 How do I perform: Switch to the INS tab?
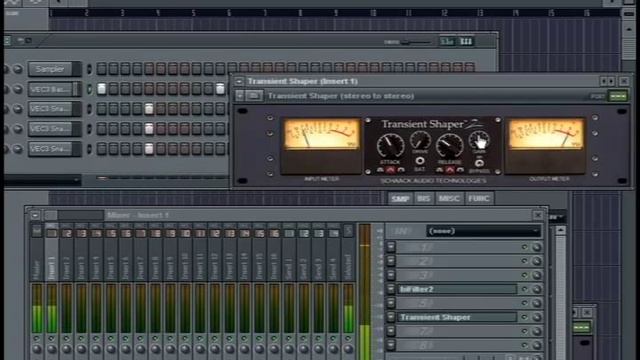click(423, 199)
